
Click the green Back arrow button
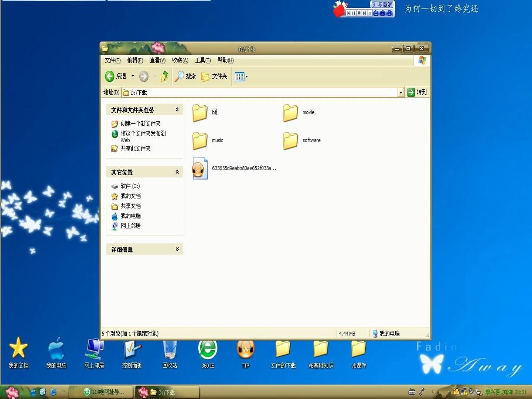110,76
